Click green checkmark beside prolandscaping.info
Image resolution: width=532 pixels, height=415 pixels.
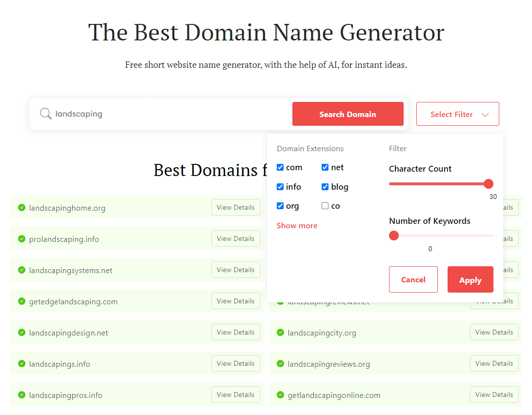tap(21, 239)
